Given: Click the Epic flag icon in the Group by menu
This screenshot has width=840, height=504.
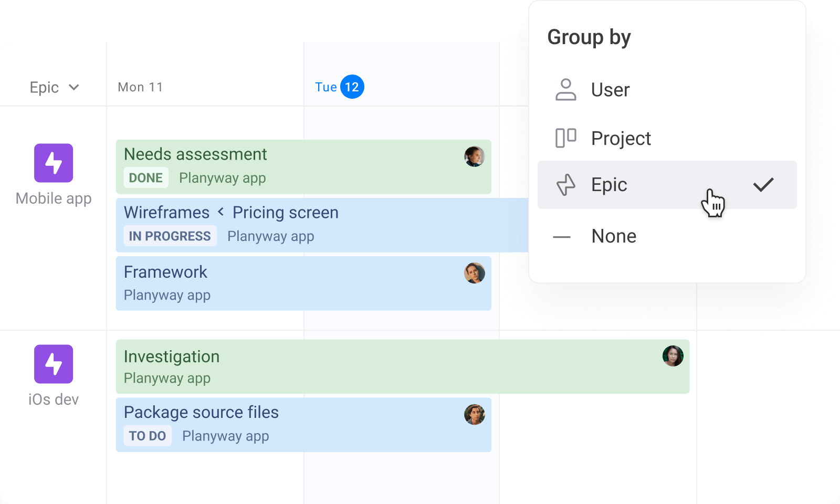Looking at the screenshot, I should [x=565, y=185].
